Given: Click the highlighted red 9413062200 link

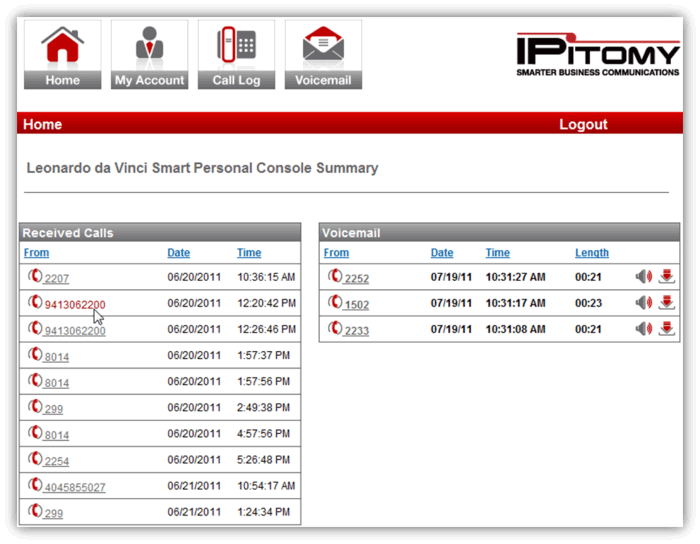Looking at the screenshot, I should [x=75, y=305].
